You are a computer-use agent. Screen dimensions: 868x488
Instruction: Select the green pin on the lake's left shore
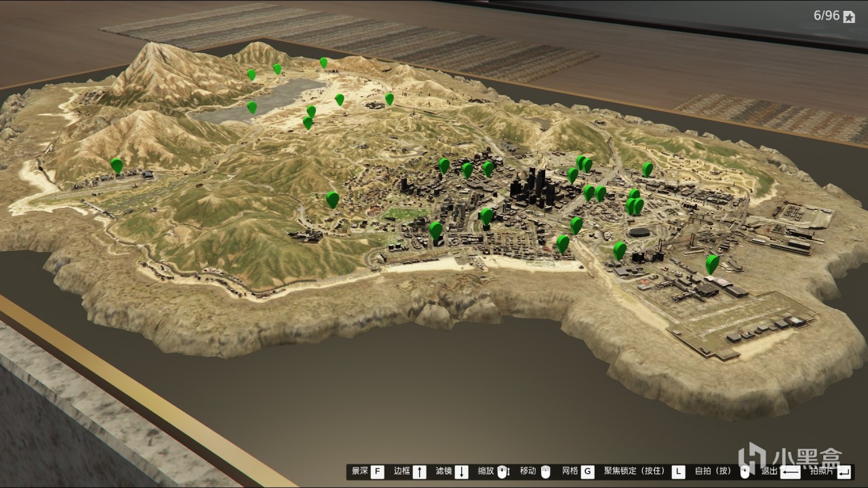(x=252, y=107)
